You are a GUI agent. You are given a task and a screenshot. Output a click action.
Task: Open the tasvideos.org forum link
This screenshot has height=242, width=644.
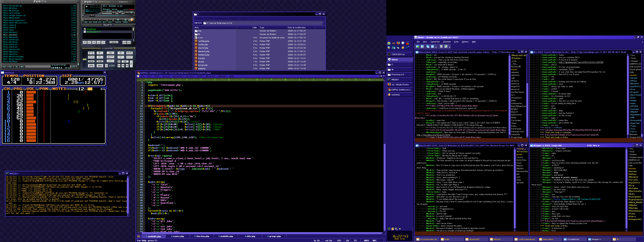point(433,135)
